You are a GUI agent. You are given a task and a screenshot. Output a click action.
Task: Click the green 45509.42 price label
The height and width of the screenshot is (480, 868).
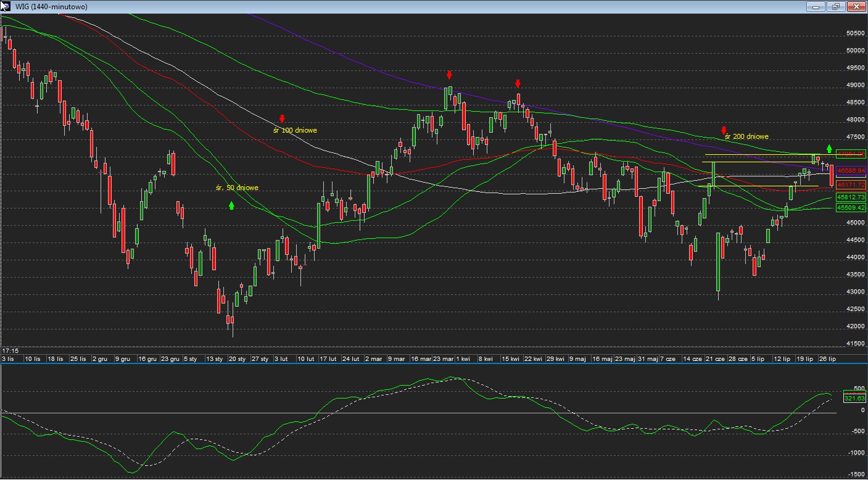(851, 208)
